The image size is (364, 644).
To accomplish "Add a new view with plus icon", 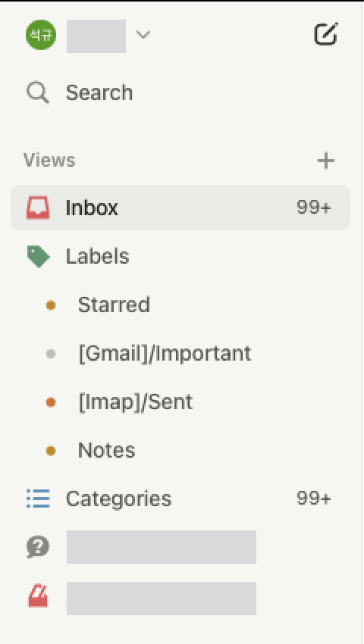I will coord(326,161).
